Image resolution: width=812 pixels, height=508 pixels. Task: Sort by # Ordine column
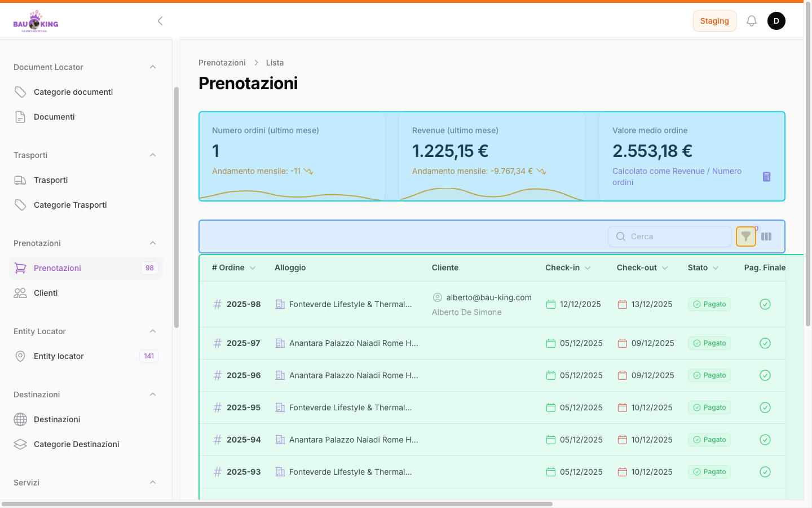234,268
